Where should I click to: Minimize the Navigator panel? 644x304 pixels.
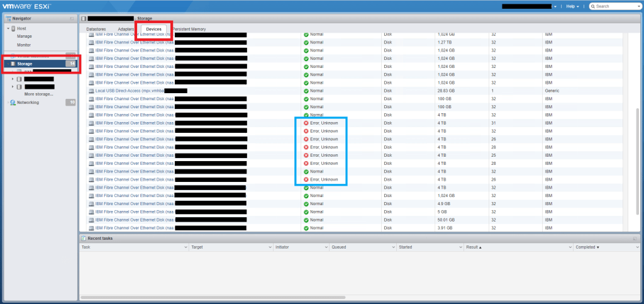pyautogui.click(x=72, y=18)
